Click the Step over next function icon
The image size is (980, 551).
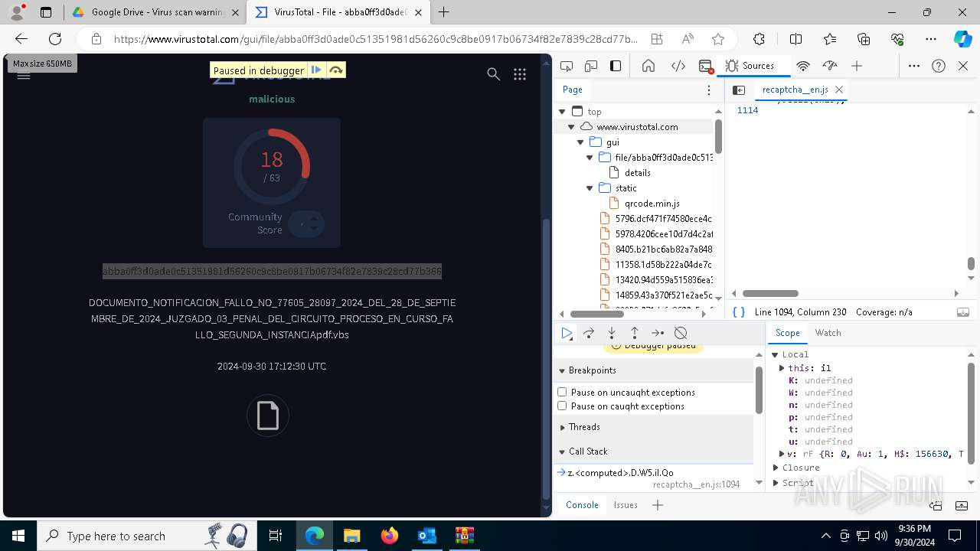pos(589,333)
